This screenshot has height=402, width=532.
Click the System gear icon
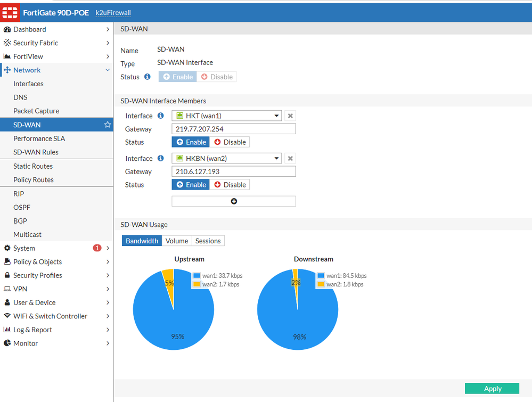click(7, 248)
